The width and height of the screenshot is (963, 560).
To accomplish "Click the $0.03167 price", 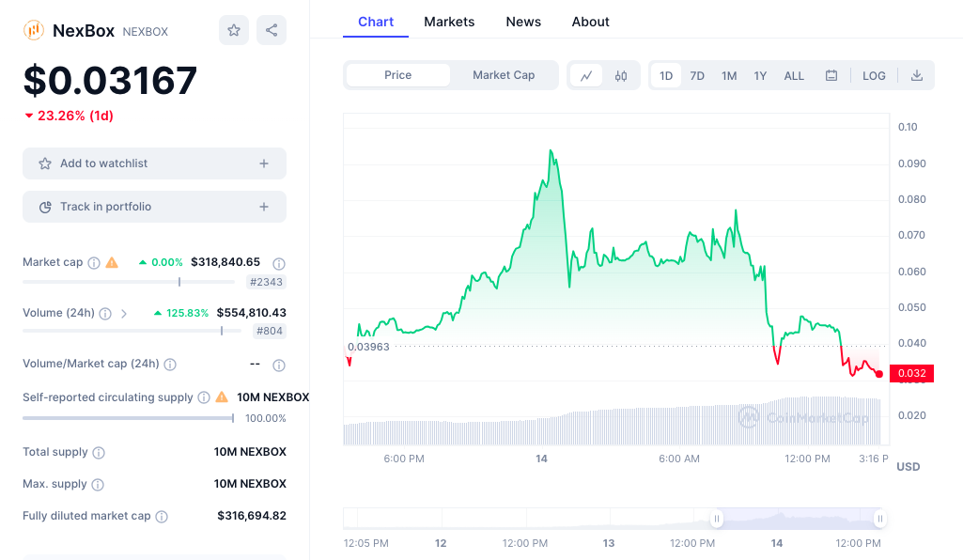I will pos(110,81).
